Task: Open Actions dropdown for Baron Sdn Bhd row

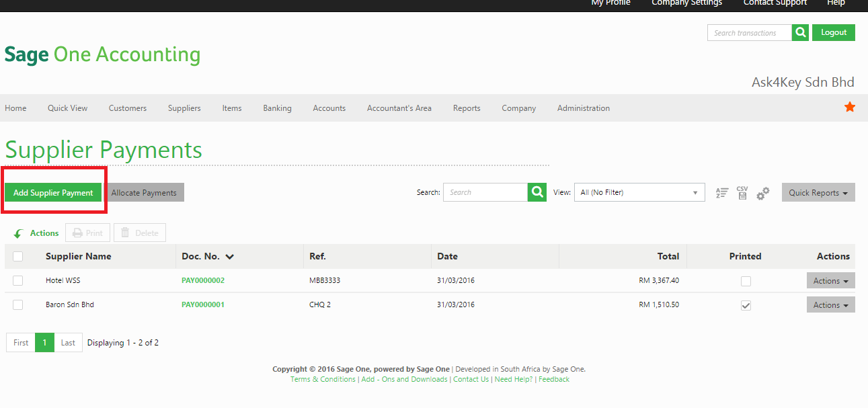Action: pyautogui.click(x=831, y=305)
